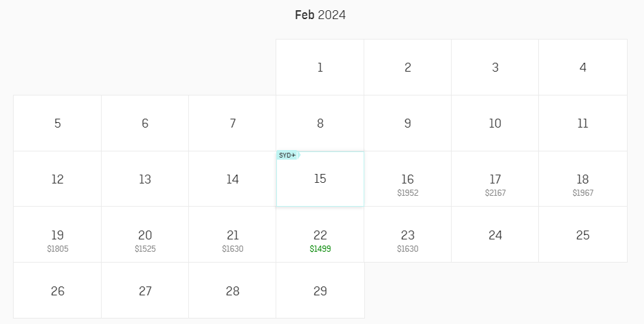Image resolution: width=644 pixels, height=324 pixels.
Task: Choose February 19 at $1805
Action: 57,235
